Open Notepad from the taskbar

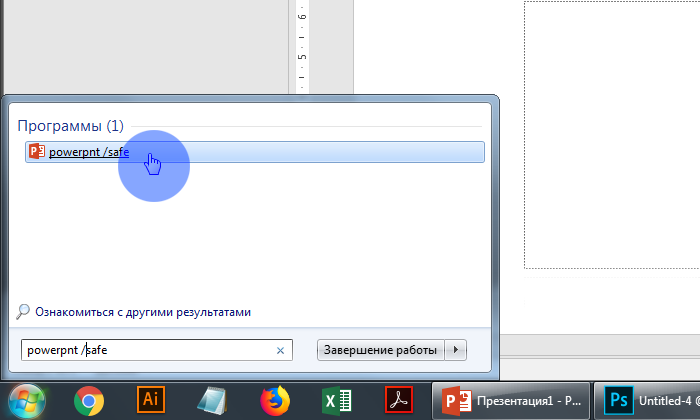[x=212, y=400]
